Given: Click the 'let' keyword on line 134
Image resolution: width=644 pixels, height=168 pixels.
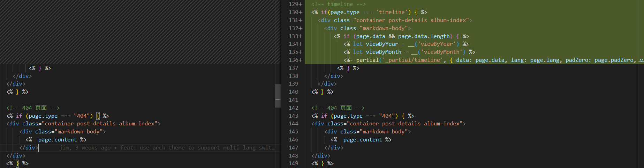Looking at the screenshot, I should point(358,44).
